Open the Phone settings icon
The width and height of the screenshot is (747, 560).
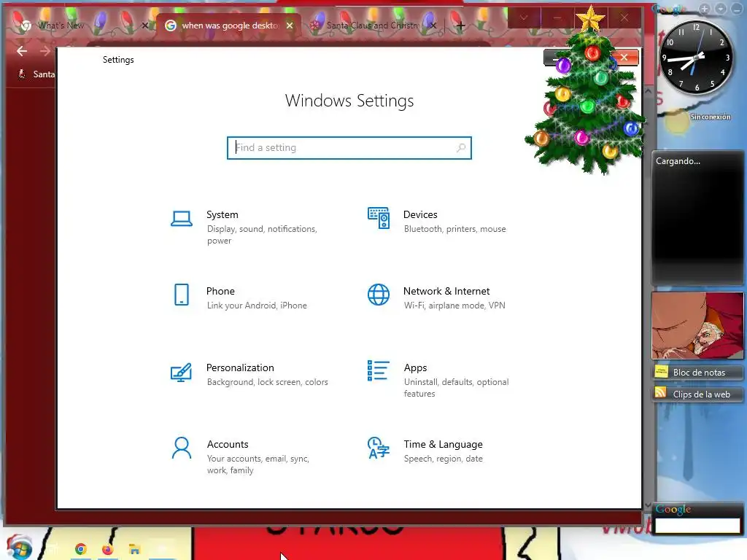tap(182, 295)
